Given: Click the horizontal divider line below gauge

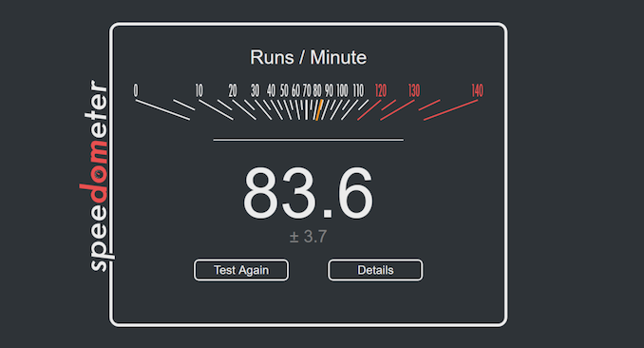Looking at the screenshot, I should click(x=308, y=140).
